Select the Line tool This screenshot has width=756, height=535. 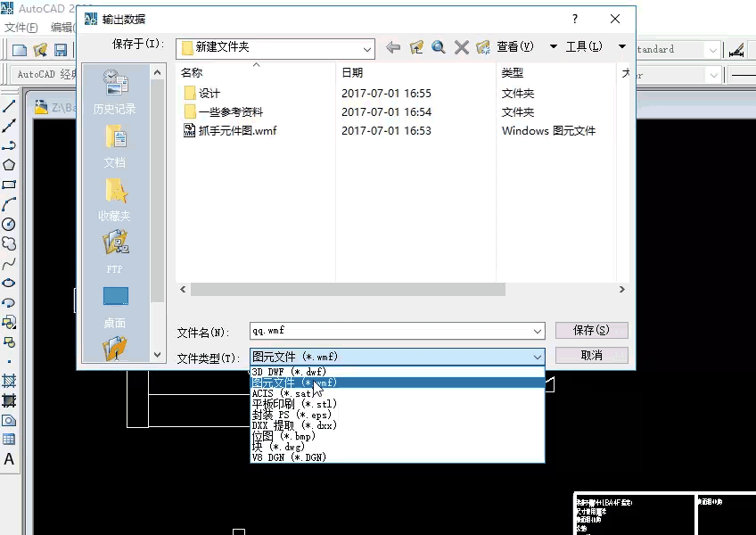click(x=8, y=105)
